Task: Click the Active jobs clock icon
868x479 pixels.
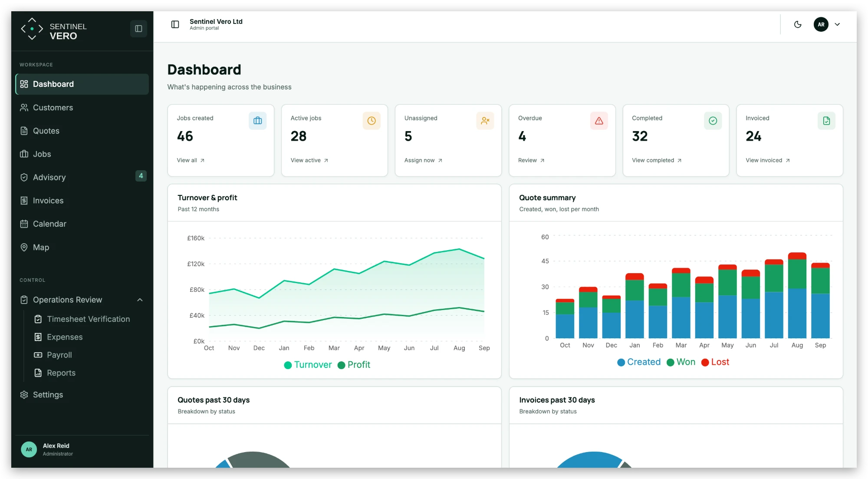Action: [372, 121]
